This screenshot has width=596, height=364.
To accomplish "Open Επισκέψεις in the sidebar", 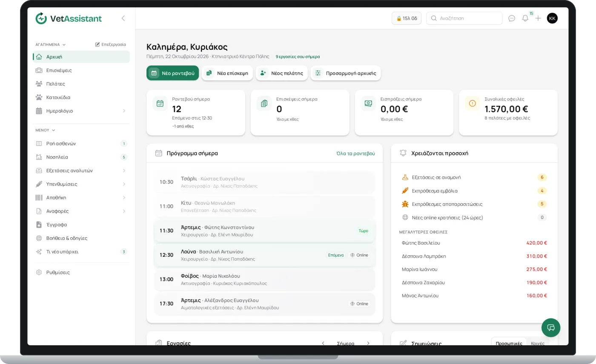I will point(81,70).
